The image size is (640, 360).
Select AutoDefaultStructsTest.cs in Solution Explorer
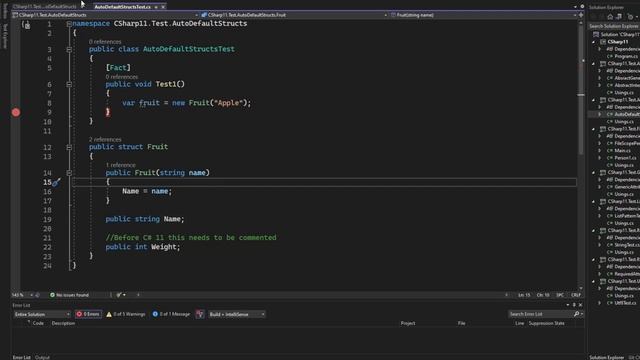click(x=627, y=114)
